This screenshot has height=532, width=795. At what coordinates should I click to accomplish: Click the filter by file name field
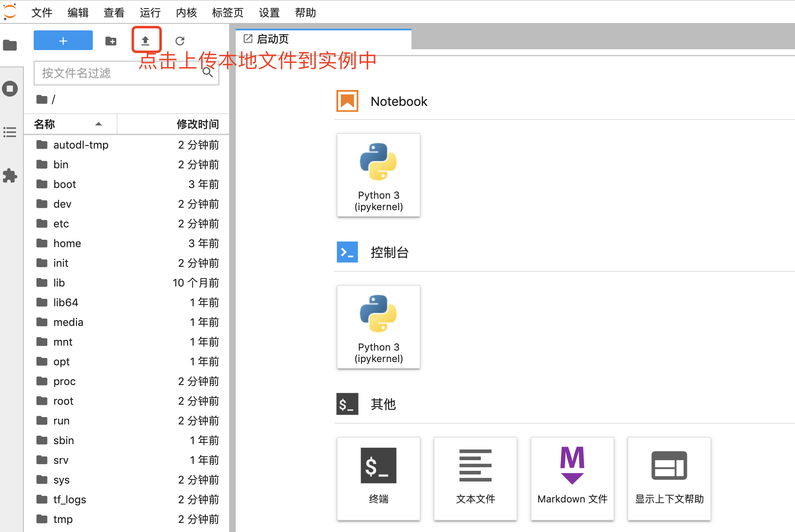(126, 73)
